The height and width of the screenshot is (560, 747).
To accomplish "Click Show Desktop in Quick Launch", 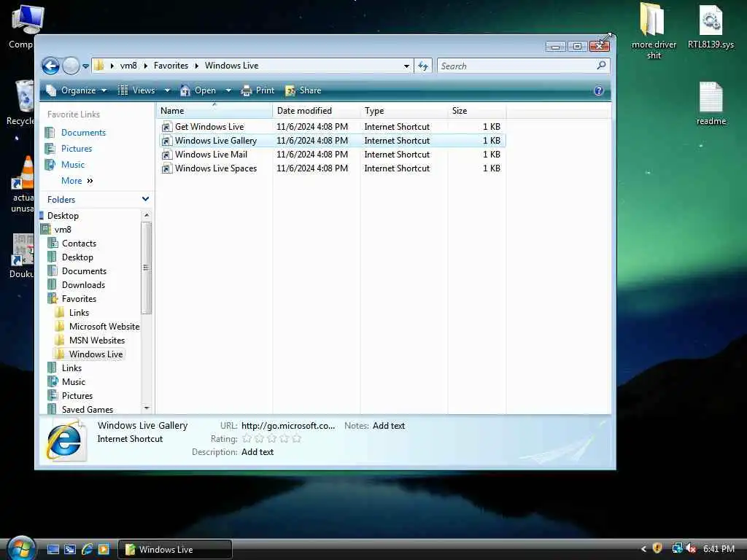I will [53, 549].
